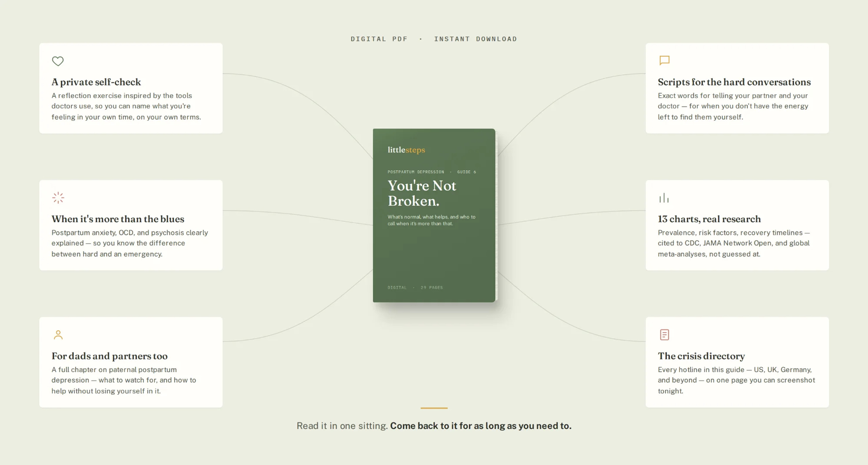Click the 'DIGITAL · 29 PAGES' text on cover
This screenshot has width=868, height=465.
tap(415, 287)
